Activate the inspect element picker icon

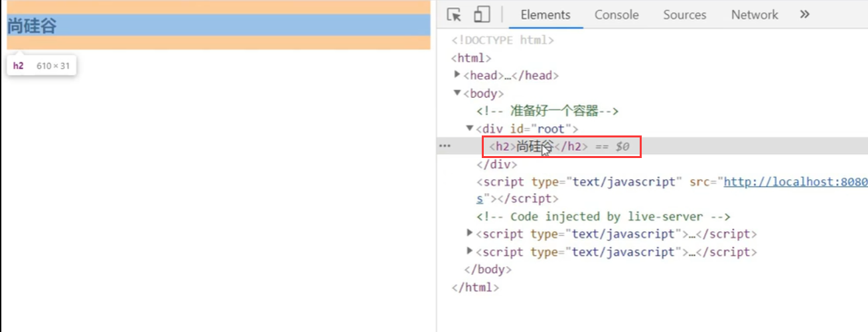pos(454,15)
